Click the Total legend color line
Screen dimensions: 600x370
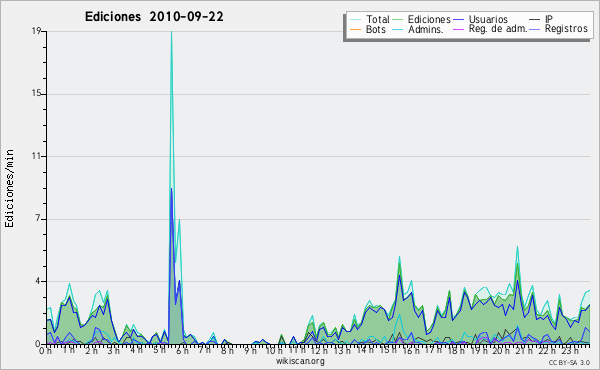click(x=355, y=20)
